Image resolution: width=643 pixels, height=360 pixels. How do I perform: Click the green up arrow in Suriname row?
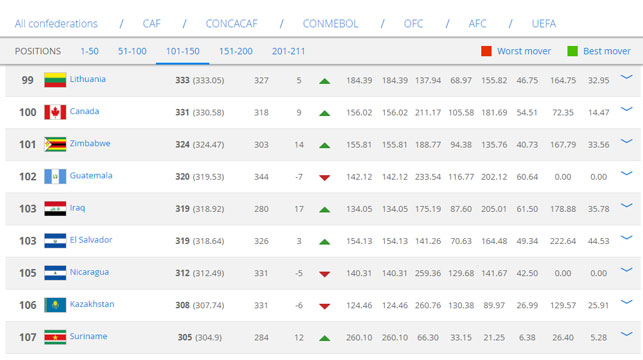(x=324, y=338)
